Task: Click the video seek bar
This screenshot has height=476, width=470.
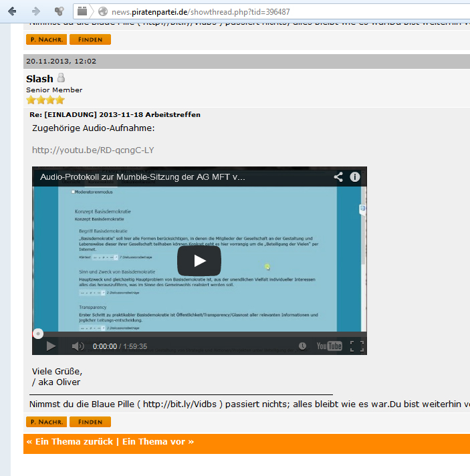Action: point(201,333)
